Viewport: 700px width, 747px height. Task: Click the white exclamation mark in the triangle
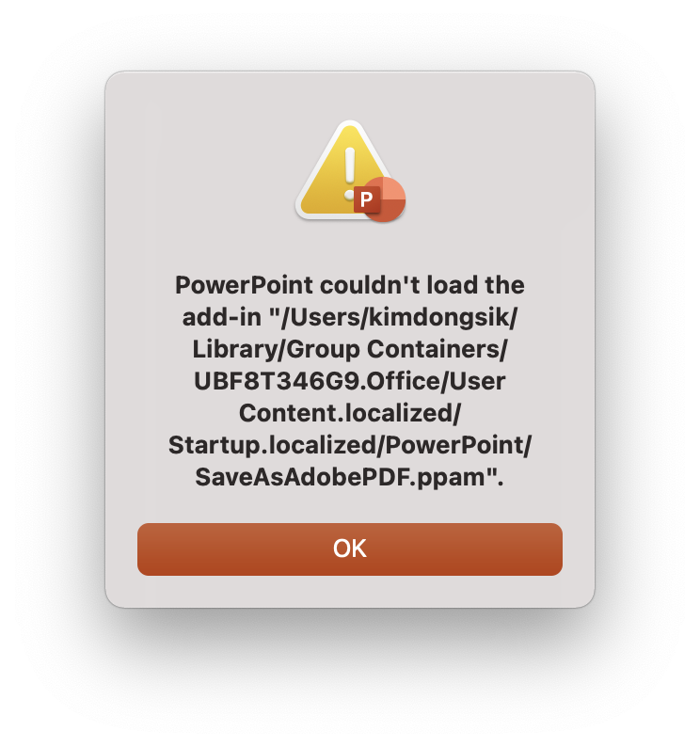(350, 173)
